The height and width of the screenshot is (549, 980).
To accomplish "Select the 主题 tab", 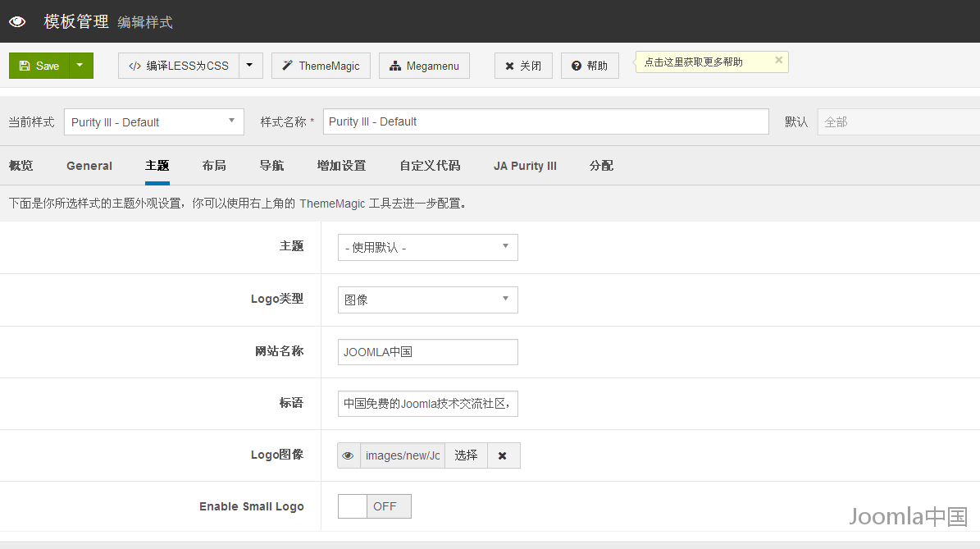I will coord(157,166).
